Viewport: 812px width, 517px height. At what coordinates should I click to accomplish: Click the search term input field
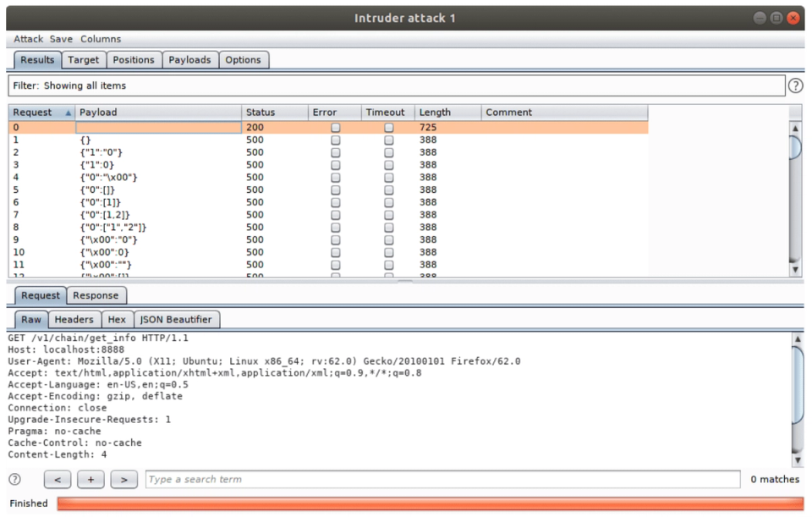point(442,479)
